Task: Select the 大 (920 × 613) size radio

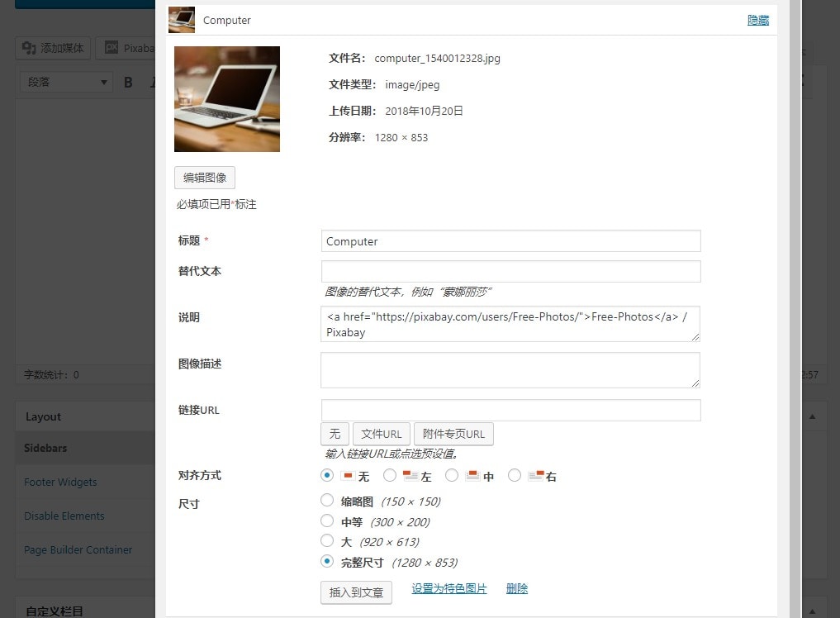Action: tap(328, 540)
